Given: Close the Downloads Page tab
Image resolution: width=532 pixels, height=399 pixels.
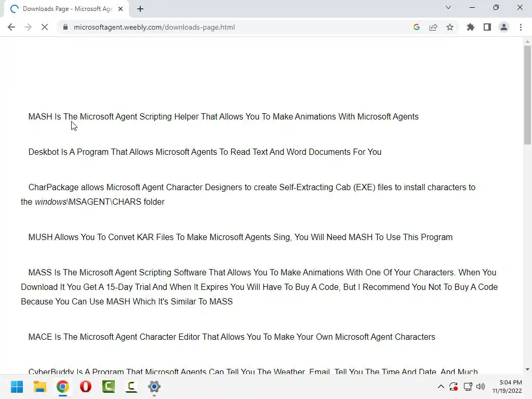Looking at the screenshot, I should [121, 9].
